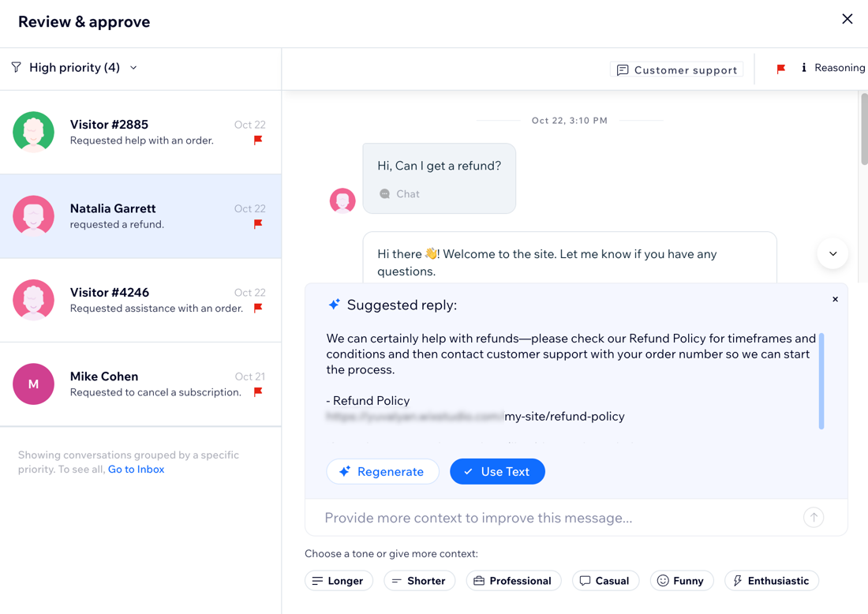The width and height of the screenshot is (868, 614).
Task: Click the info icon next to Reasoning
Action: coord(804,69)
